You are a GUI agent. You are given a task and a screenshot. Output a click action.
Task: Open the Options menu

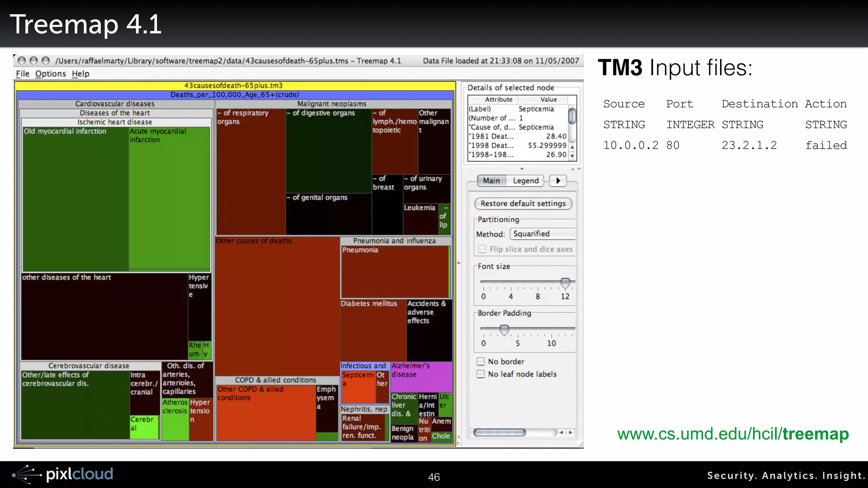pyautogui.click(x=50, y=74)
